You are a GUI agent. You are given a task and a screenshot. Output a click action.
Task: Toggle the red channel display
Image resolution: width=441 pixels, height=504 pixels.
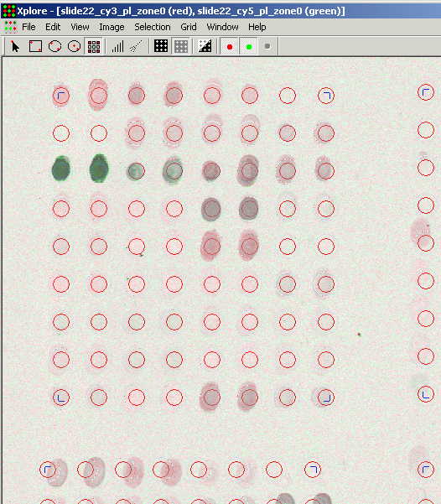(230, 47)
